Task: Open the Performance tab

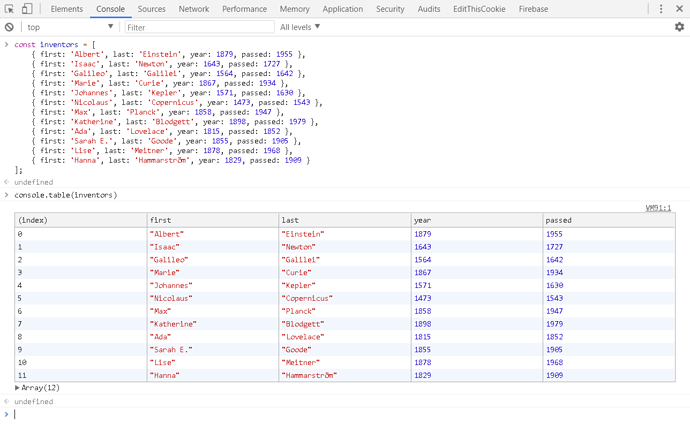Action: coord(244,9)
